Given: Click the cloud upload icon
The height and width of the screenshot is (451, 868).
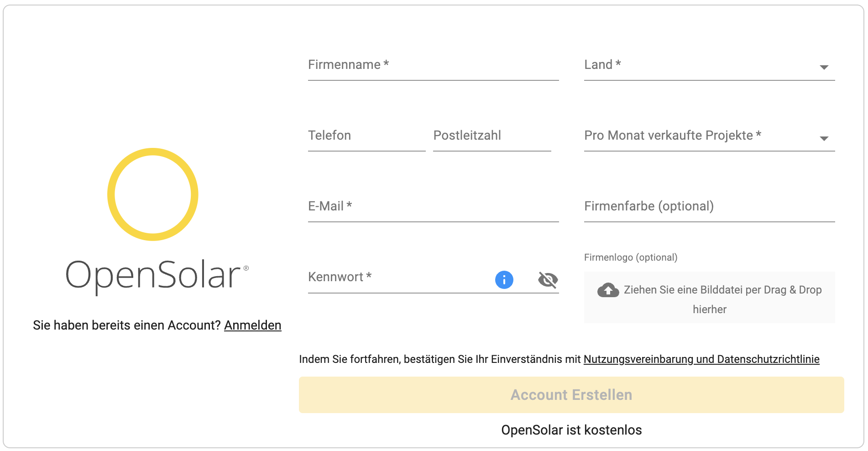Looking at the screenshot, I should [x=608, y=290].
